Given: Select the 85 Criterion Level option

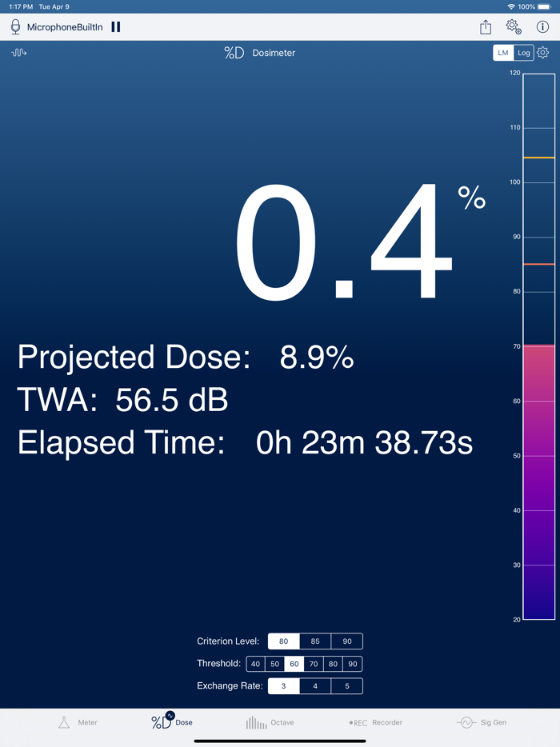Looking at the screenshot, I should (315, 641).
